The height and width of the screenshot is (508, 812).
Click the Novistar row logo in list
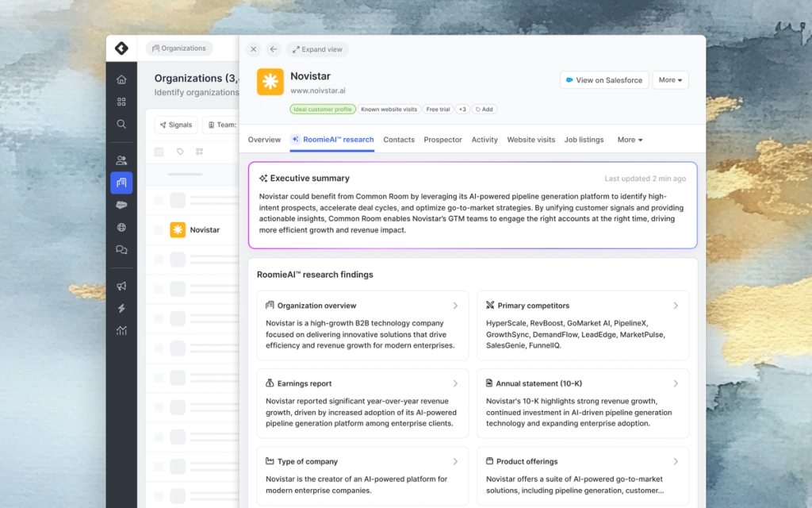pyautogui.click(x=178, y=229)
